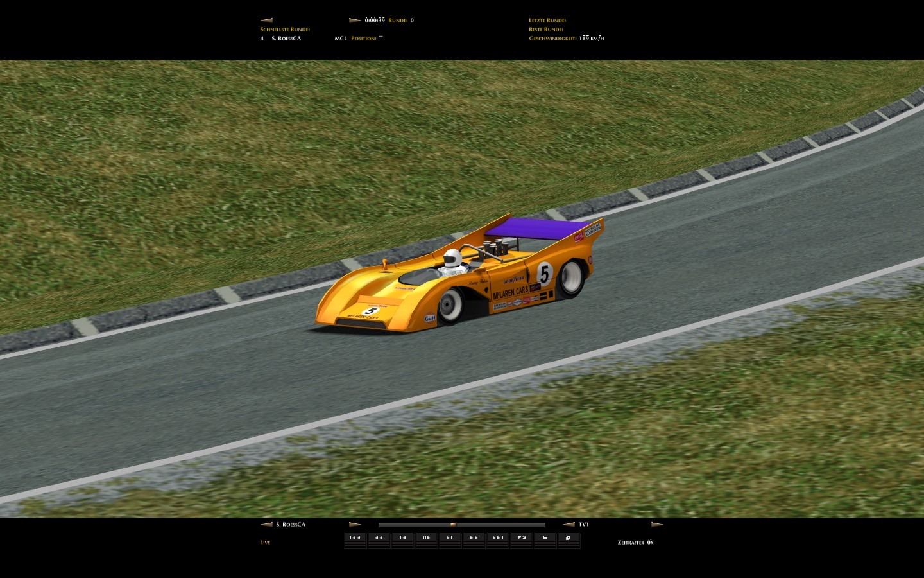The width and height of the screenshot is (924, 578).
Task: Click the 'Zeitraffer 0x' text
Action: click(635, 543)
